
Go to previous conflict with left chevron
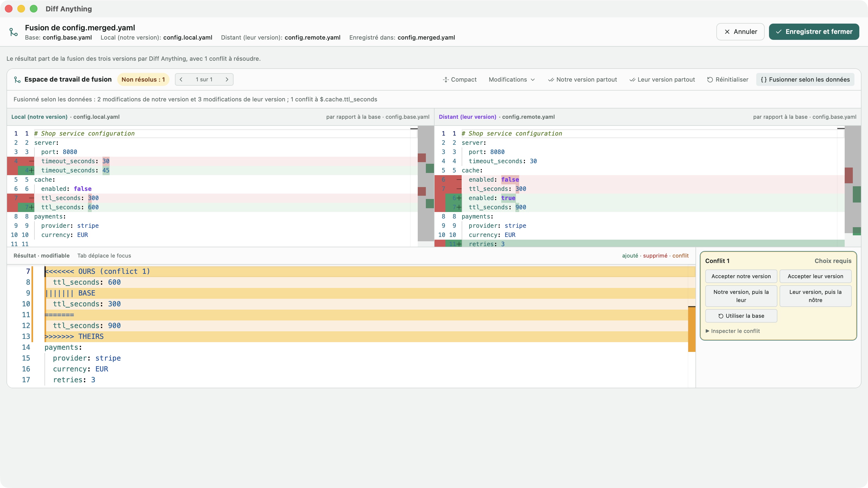click(x=181, y=79)
